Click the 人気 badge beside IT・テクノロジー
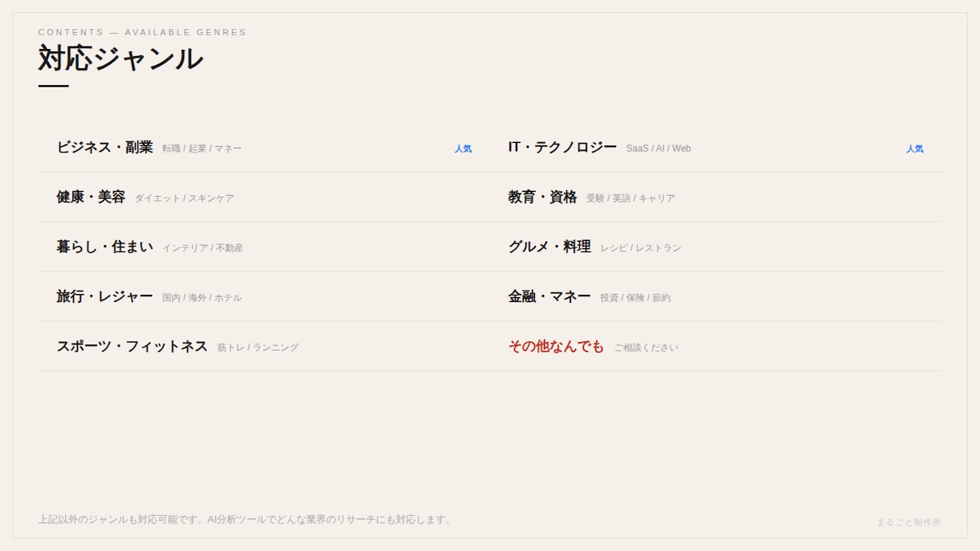Screen dimensions: 980x551 915,149
